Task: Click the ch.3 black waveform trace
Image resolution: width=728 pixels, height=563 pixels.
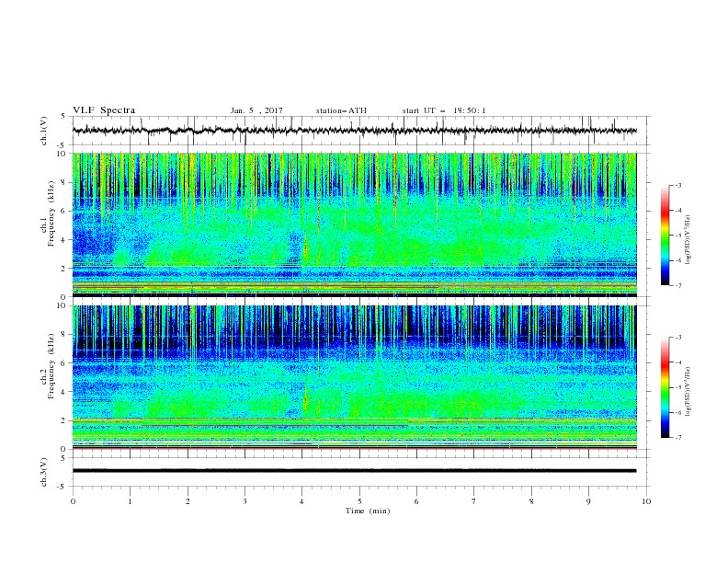Action: click(354, 471)
